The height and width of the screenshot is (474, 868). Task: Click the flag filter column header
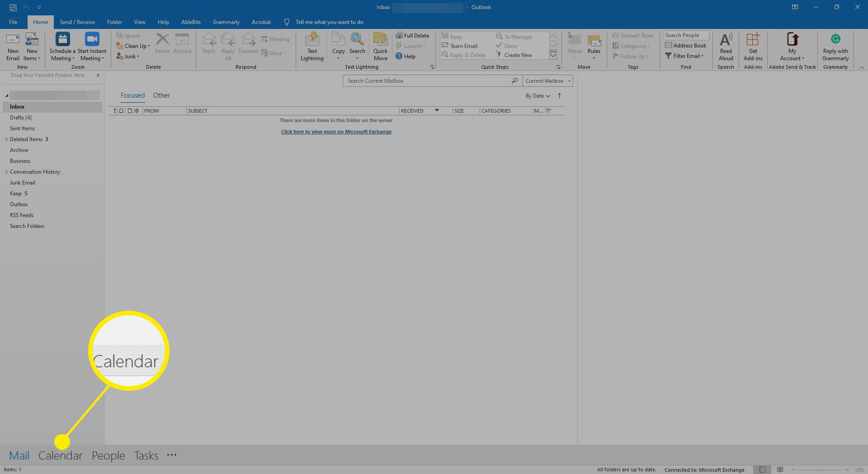click(x=549, y=110)
